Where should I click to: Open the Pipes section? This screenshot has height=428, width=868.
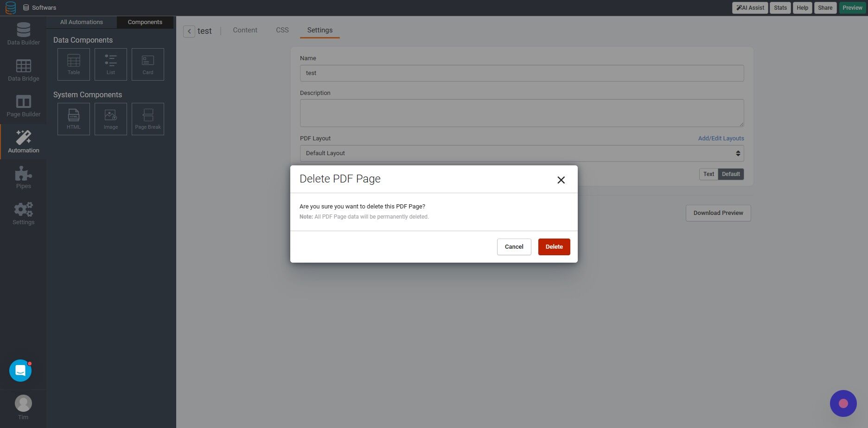click(x=23, y=175)
